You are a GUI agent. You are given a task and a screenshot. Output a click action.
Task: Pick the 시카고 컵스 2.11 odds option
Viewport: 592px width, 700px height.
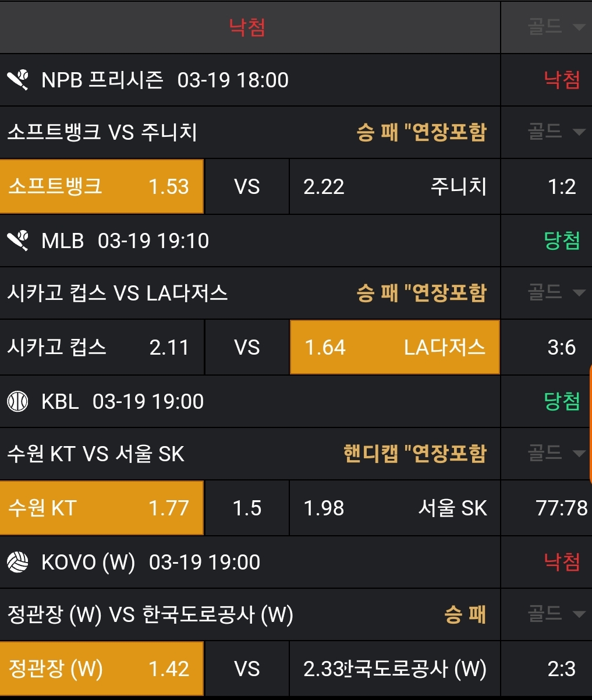(x=101, y=348)
